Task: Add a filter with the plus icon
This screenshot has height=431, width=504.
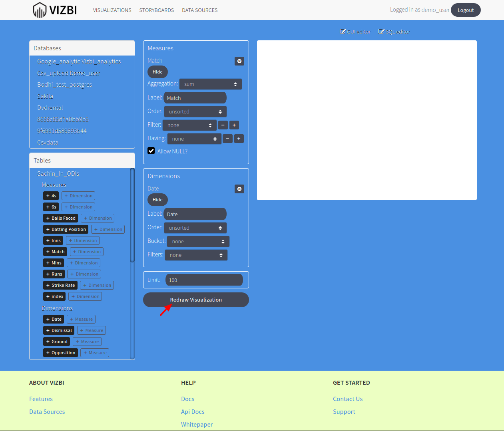Action: [x=234, y=125]
